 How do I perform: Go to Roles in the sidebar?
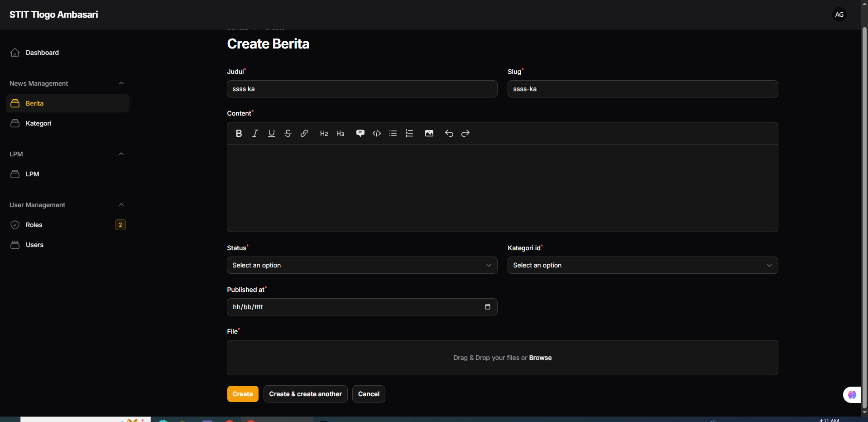[34, 225]
